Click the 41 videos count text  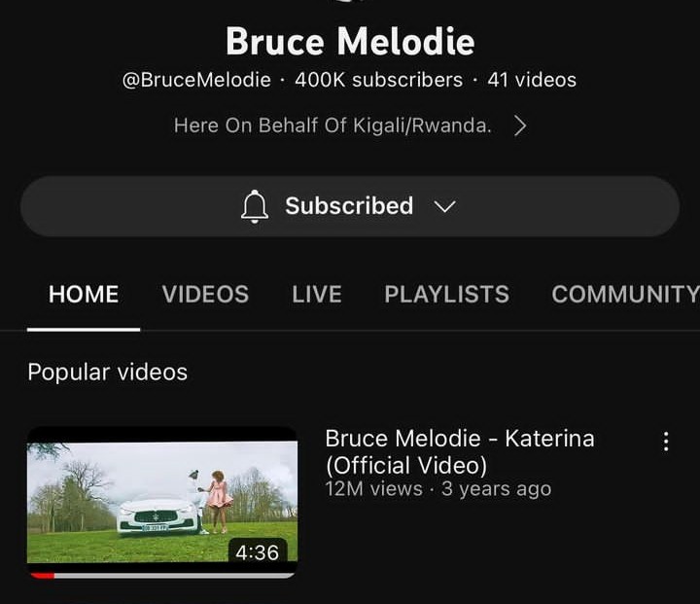click(532, 80)
